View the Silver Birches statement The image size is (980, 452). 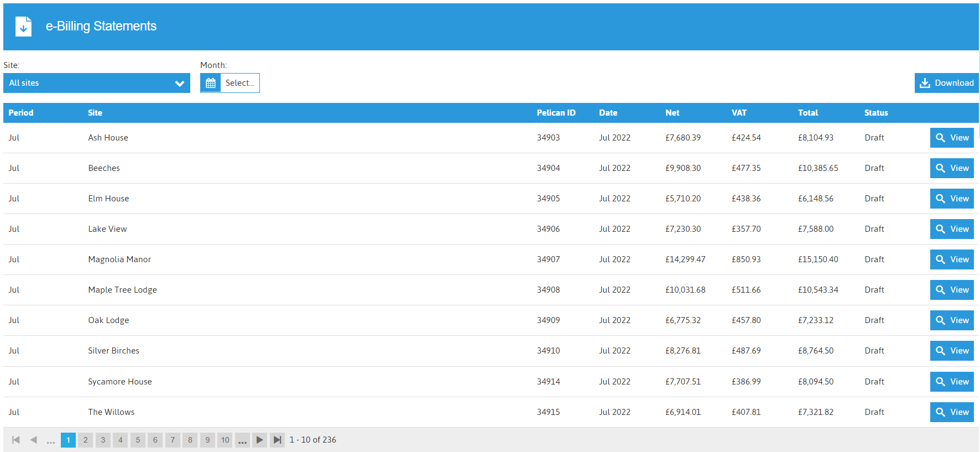(x=952, y=351)
